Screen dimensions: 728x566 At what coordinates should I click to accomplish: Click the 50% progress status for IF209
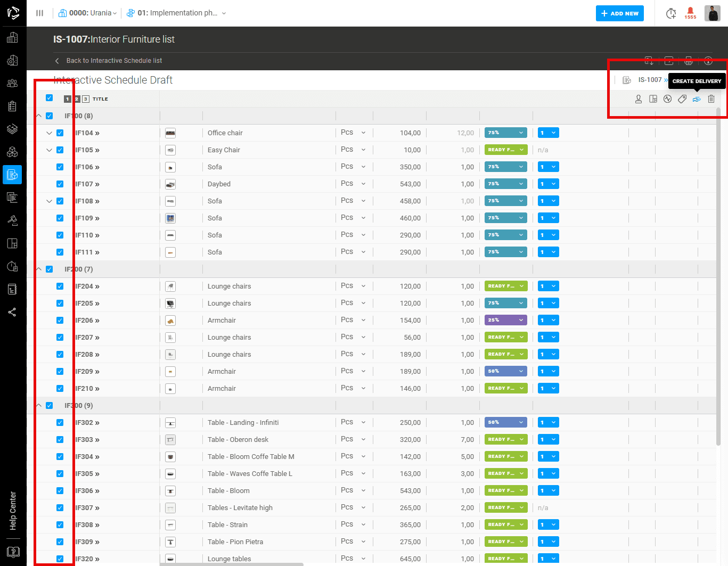pyautogui.click(x=506, y=372)
